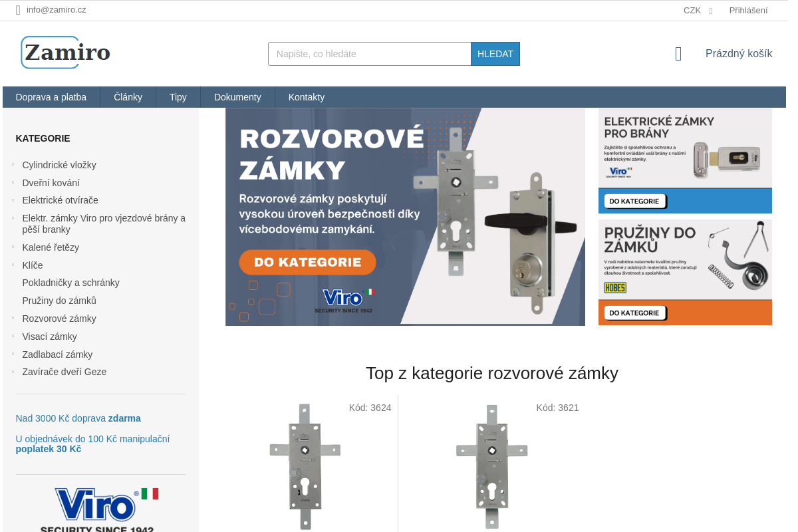The image size is (798, 532).
Task: Click 'Top z kategorie rozvorové zámky' heading
Action: coord(492,373)
